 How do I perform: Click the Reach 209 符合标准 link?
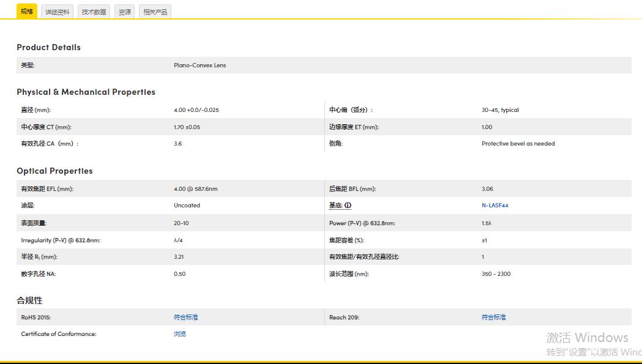click(494, 318)
